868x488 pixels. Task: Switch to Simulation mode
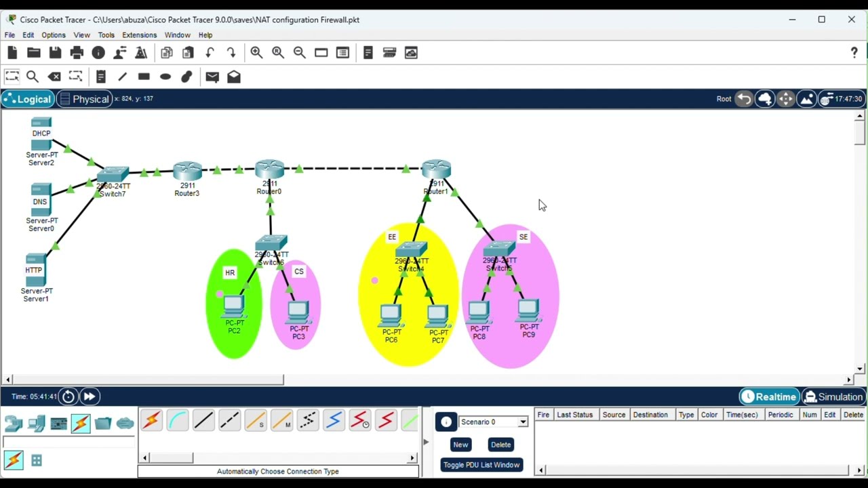(x=833, y=397)
